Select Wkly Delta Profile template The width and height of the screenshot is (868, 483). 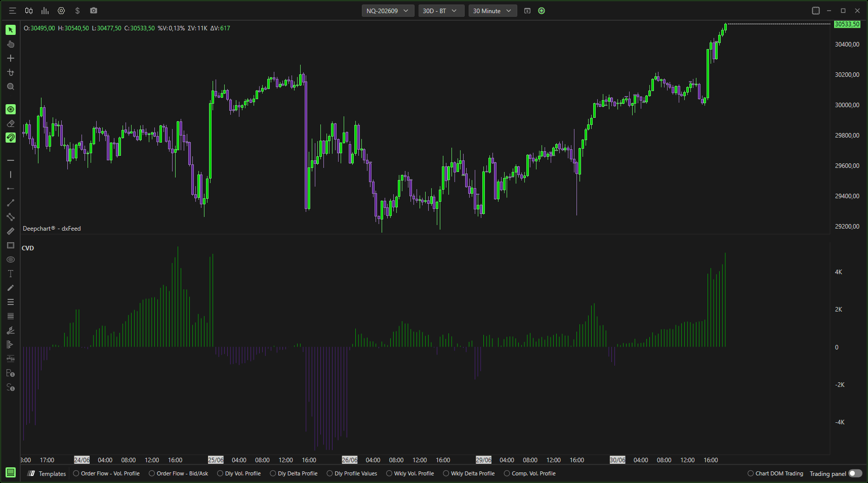click(469, 474)
